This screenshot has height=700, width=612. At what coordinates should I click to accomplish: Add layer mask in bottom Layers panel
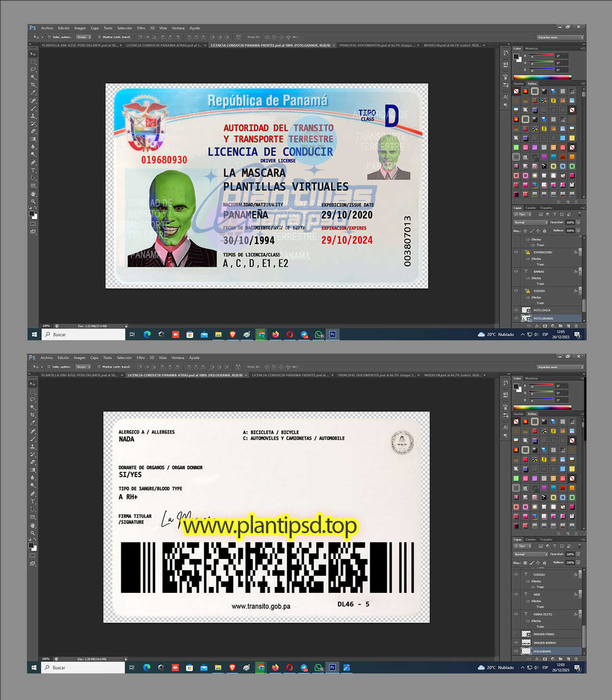(x=544, y=659)
